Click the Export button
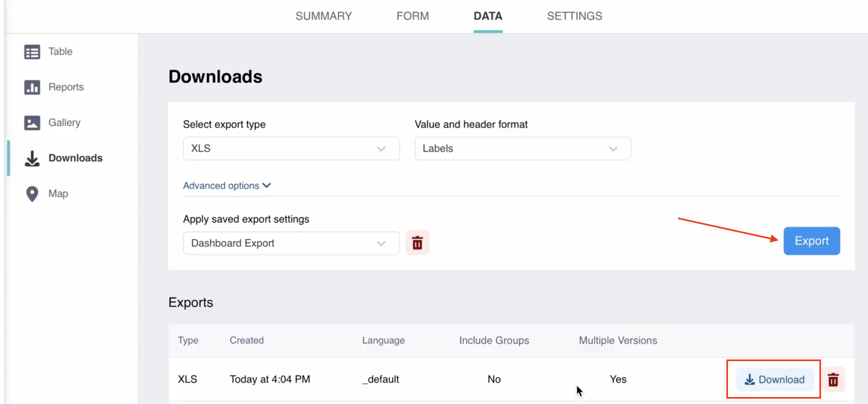This screenshot has height=404, width=868. click(811, 241)
